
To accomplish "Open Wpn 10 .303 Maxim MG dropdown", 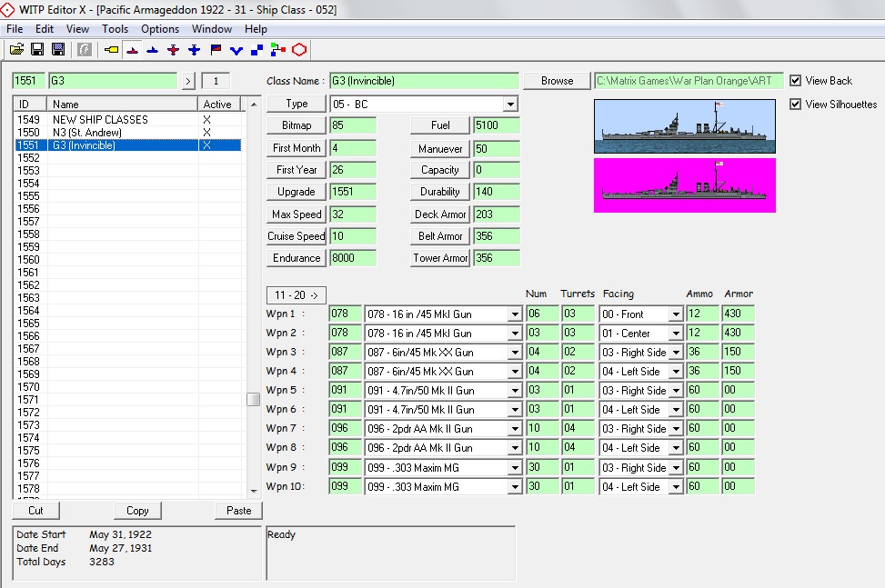I will [x=514, y=486].
